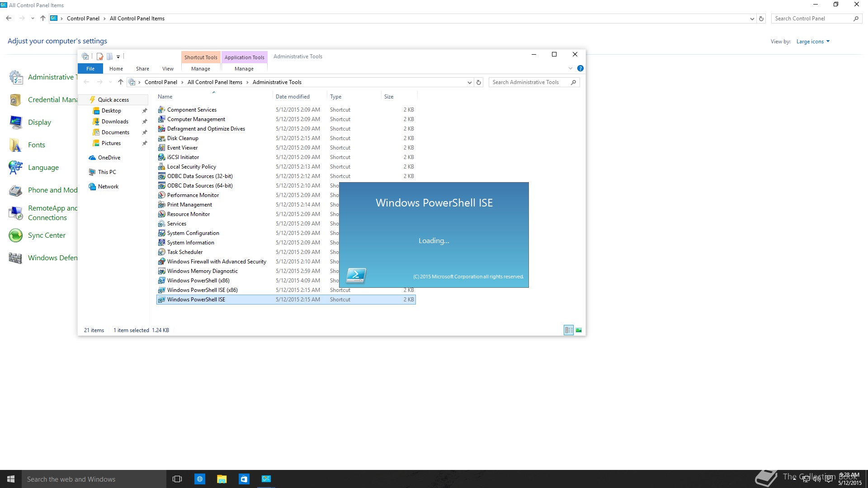Click Display icon in Control Panel
Image resolution: width=868 pixels, height=488 pixels.
pos(16,122)
